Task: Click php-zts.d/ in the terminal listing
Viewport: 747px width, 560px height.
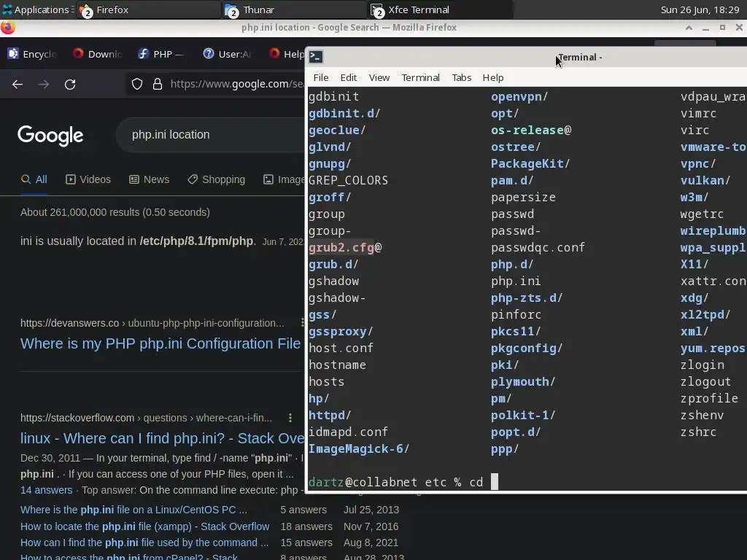Action: pos(527,297)
